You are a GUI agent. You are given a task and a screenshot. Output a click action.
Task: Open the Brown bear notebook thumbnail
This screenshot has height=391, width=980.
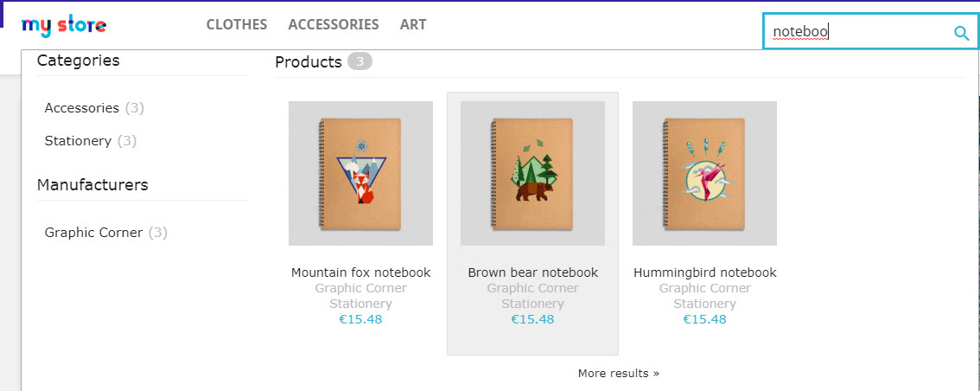(x=532, y=173)
